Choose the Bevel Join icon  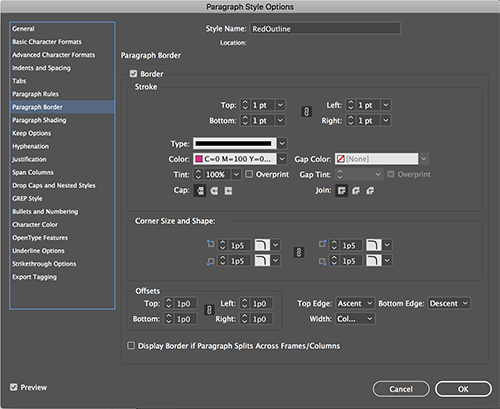pyautogui.click(x=370, y=191)
